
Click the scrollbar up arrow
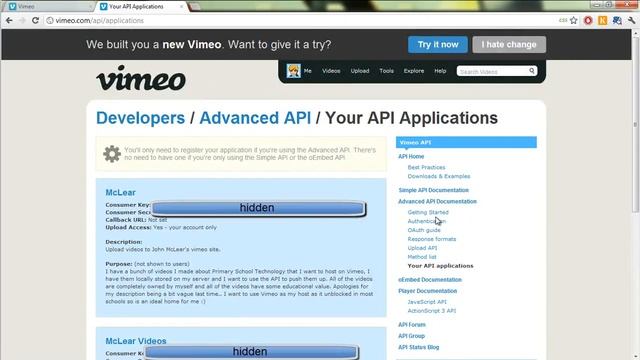[x=636, y=33]
